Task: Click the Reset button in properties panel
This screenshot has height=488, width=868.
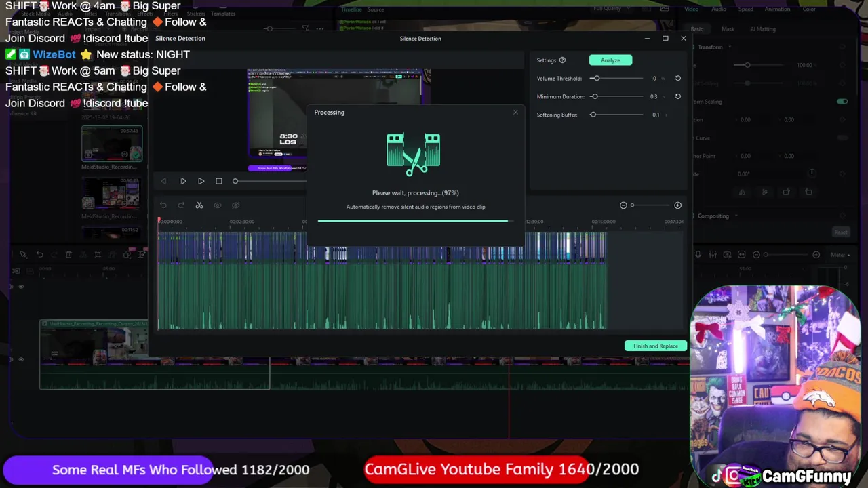Action: click(x=841, y=232)
